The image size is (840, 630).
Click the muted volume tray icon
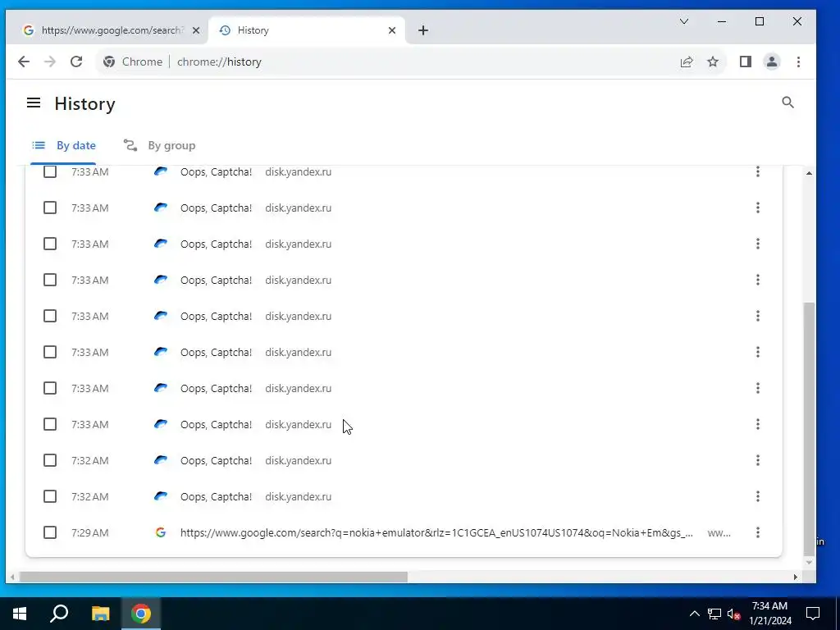point(733,614)
